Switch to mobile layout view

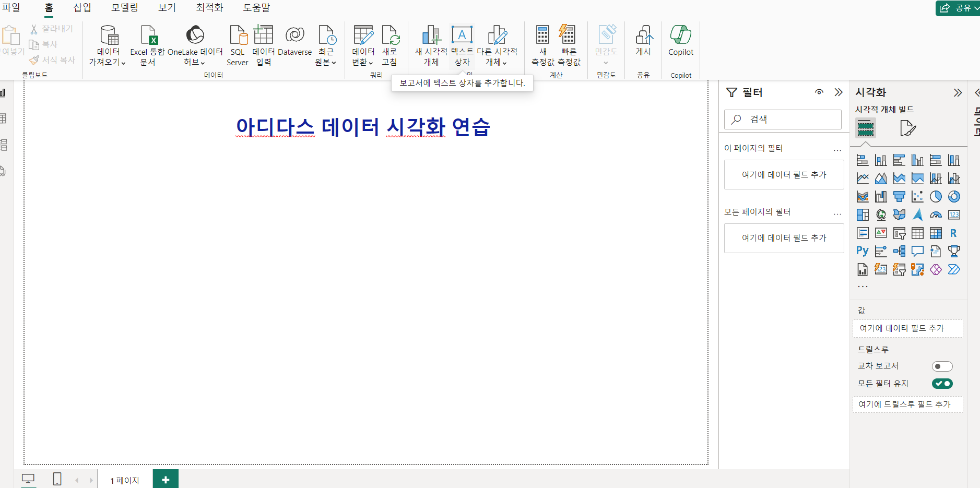pos(57,479)
